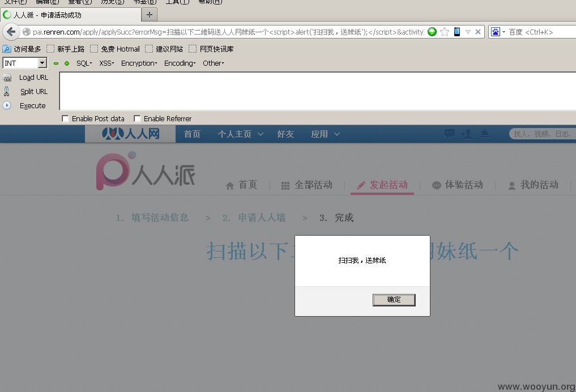Image resolution: width=576 pixels, height=392 pixels.
Task: Click the Renren search box 找人、视频、日志
Action: pyautogui.click(x=543, y=134)
